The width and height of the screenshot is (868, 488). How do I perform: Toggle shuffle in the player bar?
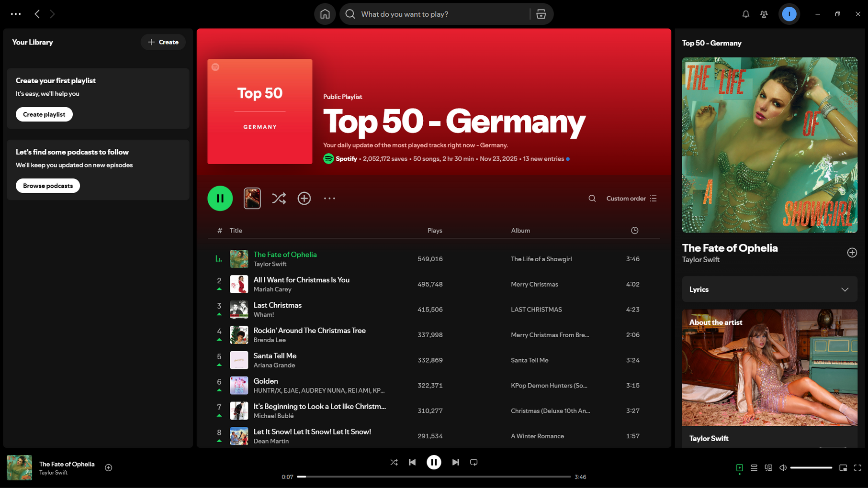(x=394, y=462)
